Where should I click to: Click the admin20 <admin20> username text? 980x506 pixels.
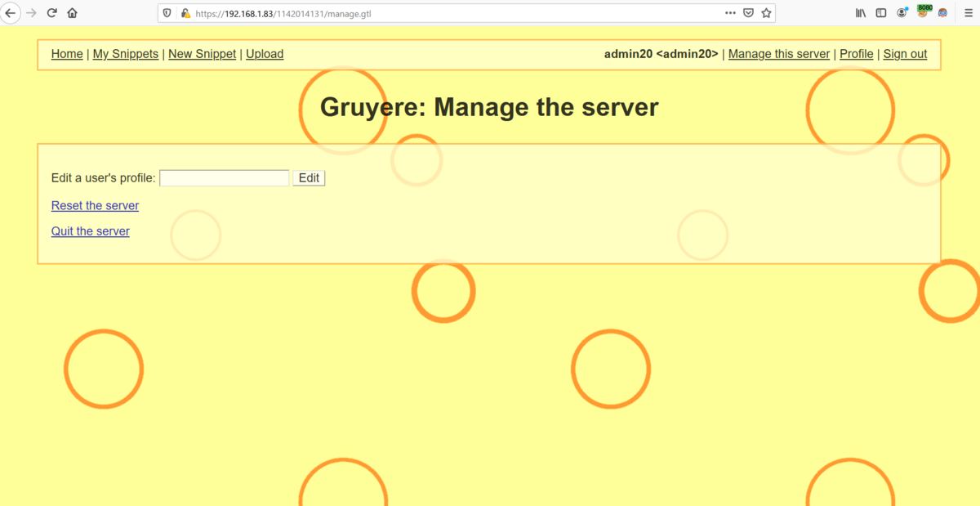point(661,54)
